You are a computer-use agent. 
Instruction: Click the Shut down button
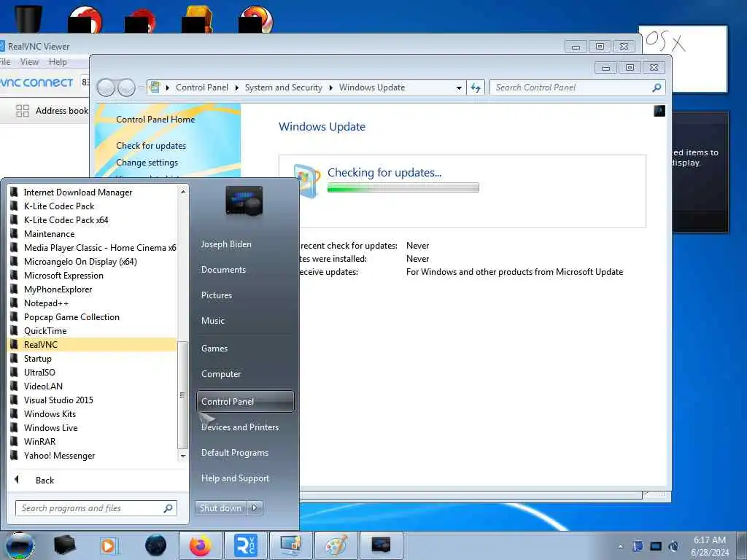[220, 508]
